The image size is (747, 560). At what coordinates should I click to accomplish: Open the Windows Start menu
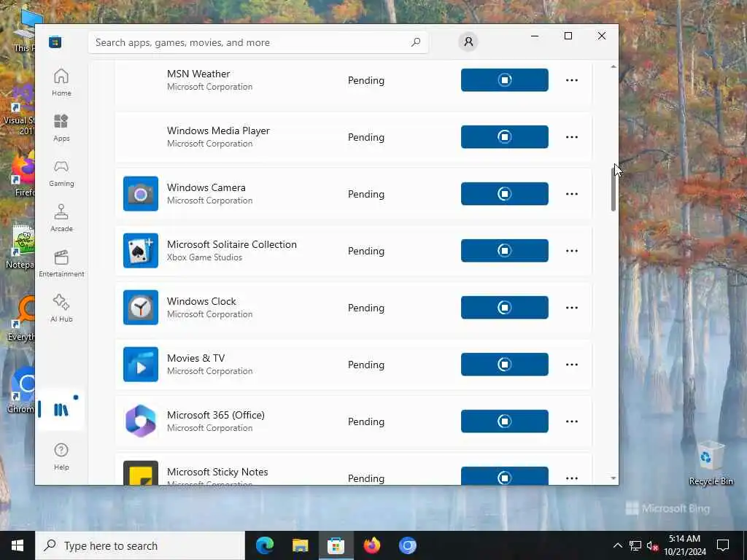coord(18,545)
